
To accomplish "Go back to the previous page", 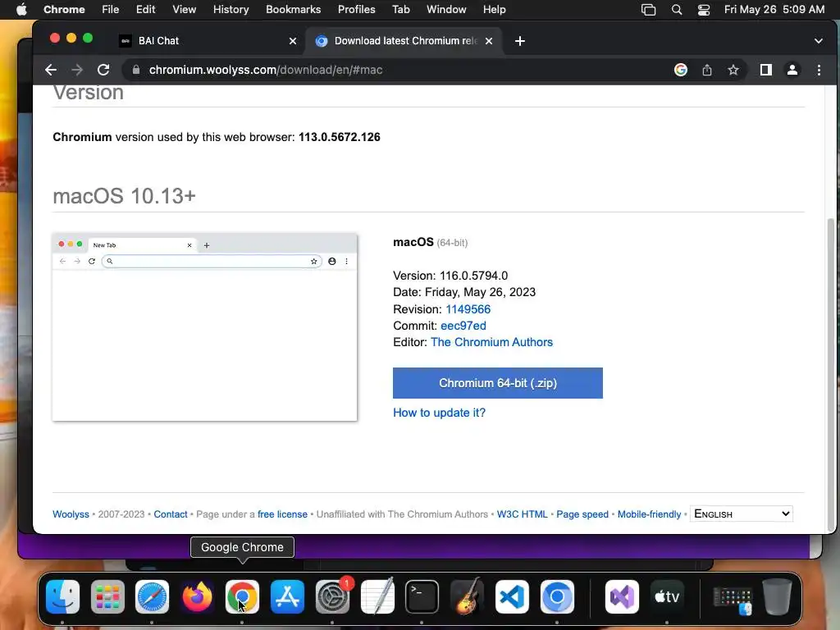I will point(51,70).
